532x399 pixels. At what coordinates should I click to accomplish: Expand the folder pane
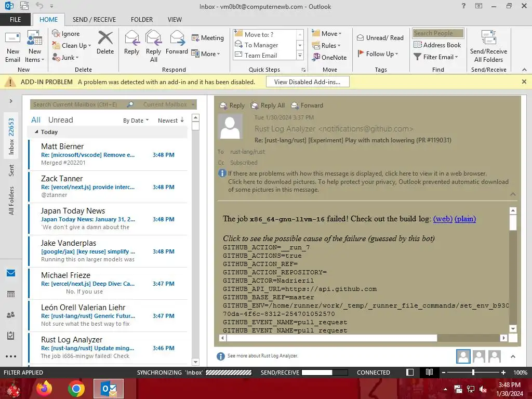pyautogui.click(x=11, y=101)
